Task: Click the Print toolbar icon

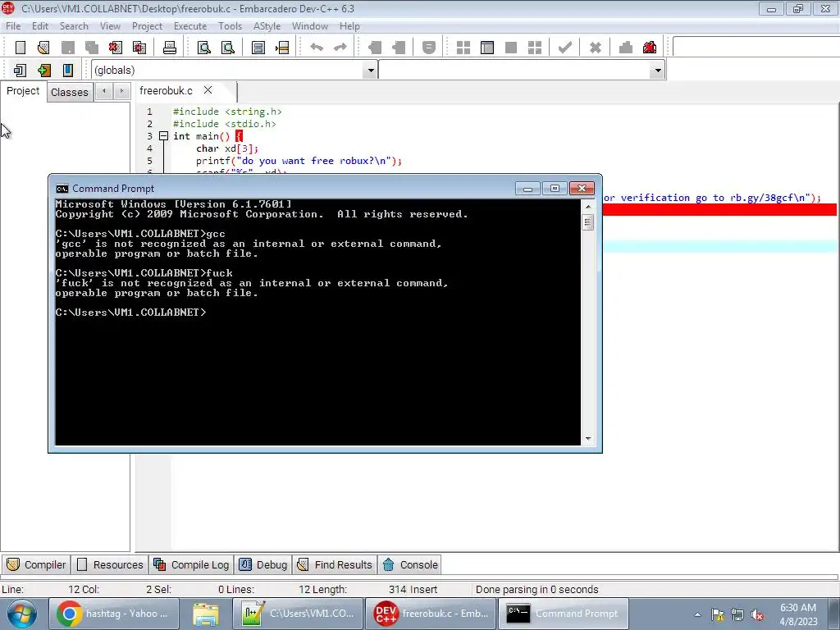Action: click(170, 48)
